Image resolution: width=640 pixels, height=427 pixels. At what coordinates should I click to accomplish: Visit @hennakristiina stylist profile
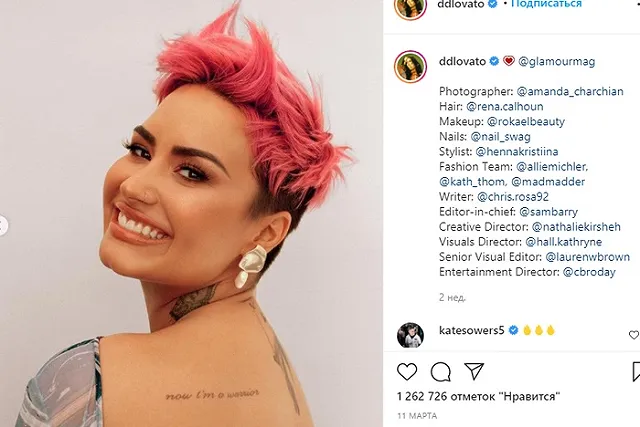point(517,152)
